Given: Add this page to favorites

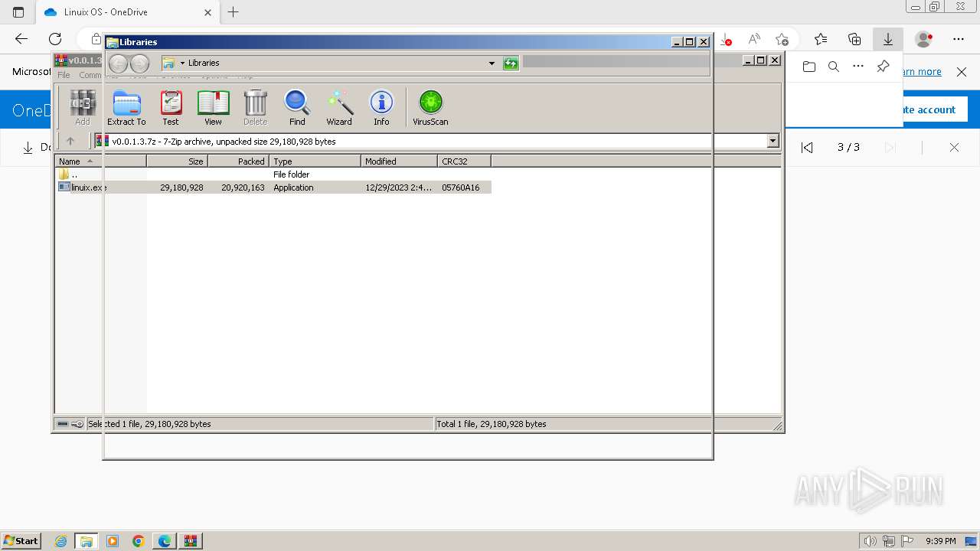Looking at the screenshot, I should pyautogui.click(x=782, y=39).
